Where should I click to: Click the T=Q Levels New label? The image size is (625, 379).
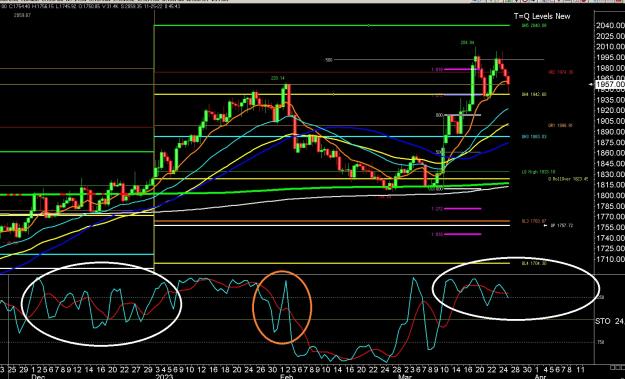click(542, 16)
